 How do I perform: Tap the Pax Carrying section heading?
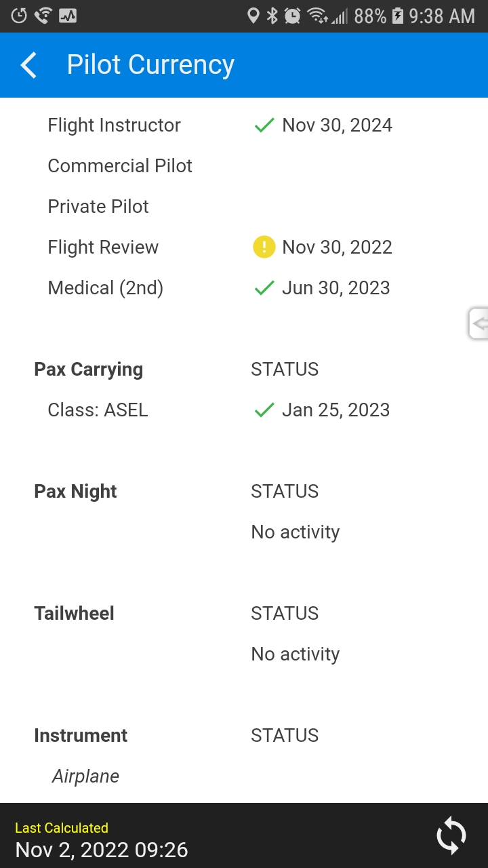(x=89, y=370)
